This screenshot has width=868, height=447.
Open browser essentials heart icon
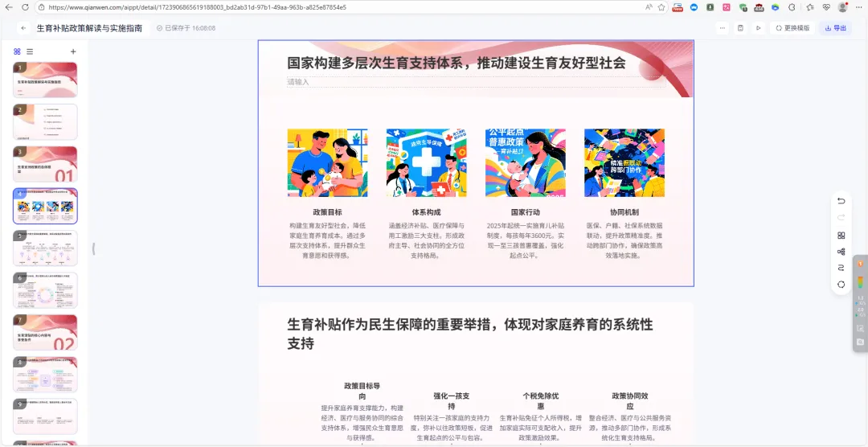[826, 7]
